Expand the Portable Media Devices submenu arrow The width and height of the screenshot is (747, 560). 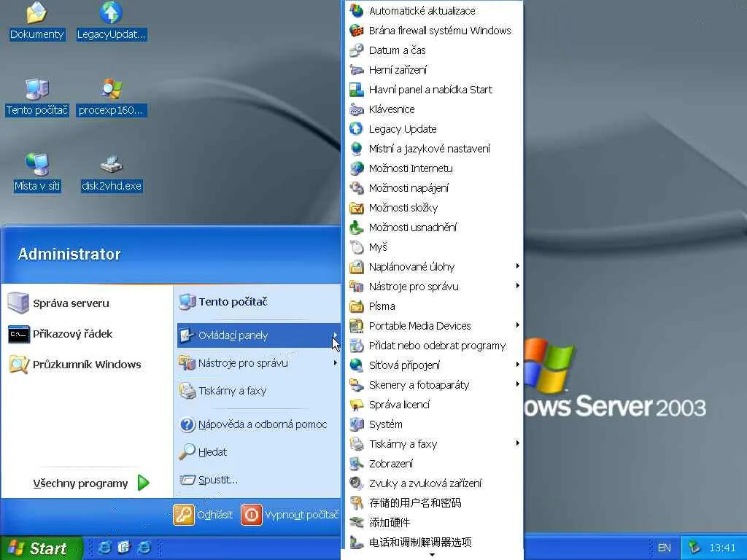(x=517, y=325)
